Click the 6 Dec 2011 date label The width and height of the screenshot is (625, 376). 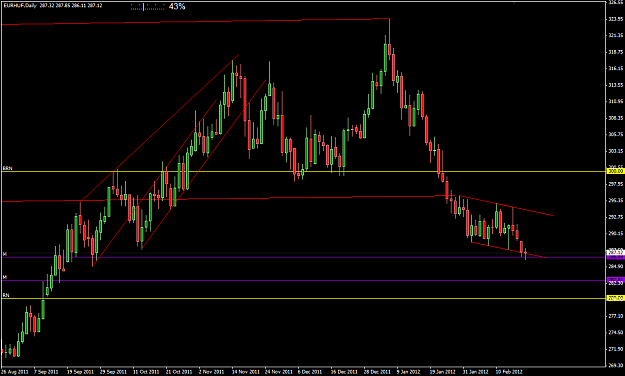(x=310, y=372)
